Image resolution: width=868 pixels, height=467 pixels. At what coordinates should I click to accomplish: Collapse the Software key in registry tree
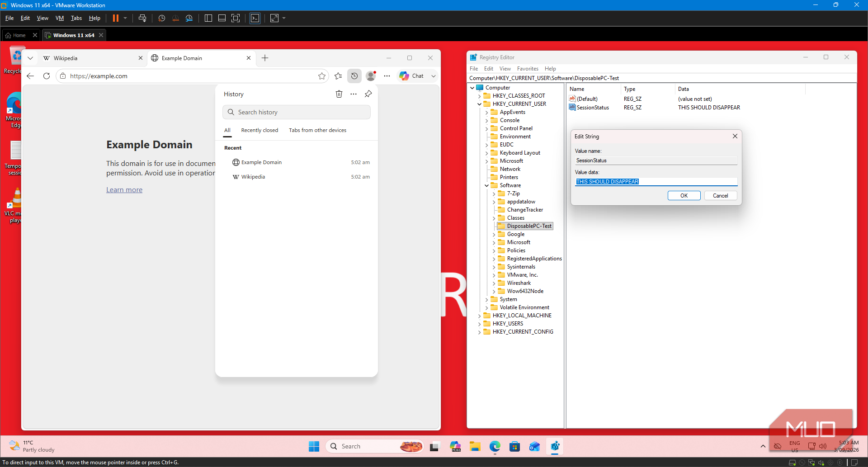tap(486, 185)
